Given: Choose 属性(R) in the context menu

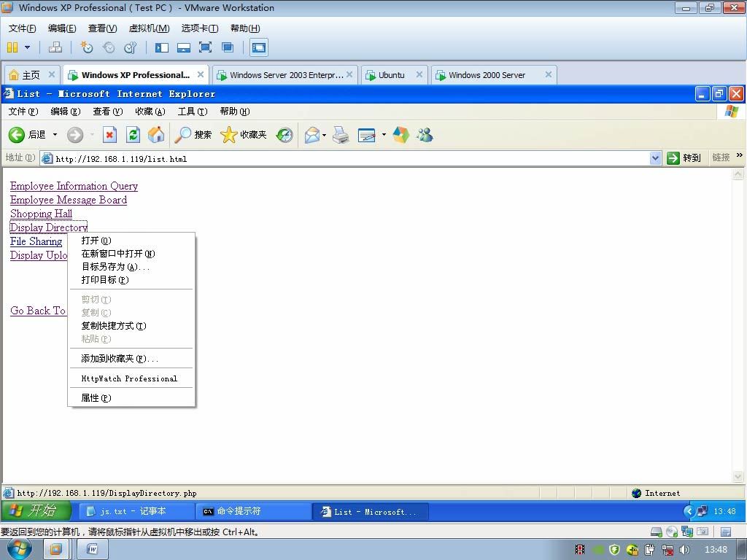Looking at the screenshot, I should (131, 398).
